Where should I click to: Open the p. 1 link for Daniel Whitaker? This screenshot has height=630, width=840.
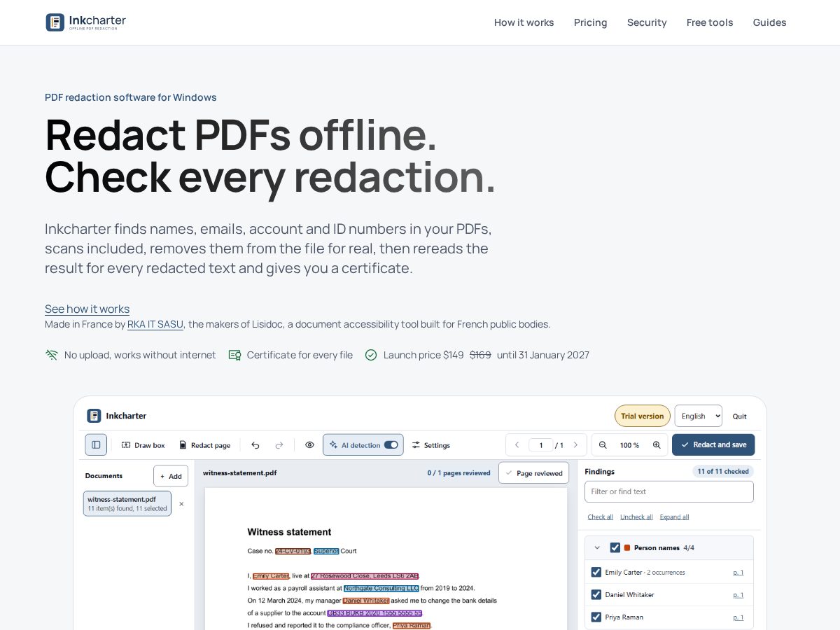point(738,594)
